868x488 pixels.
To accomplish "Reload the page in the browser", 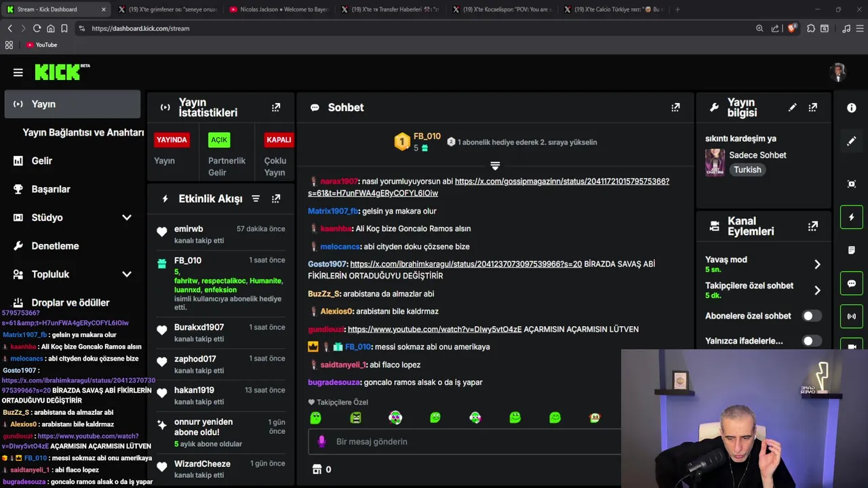I will (x=37, y=28).
